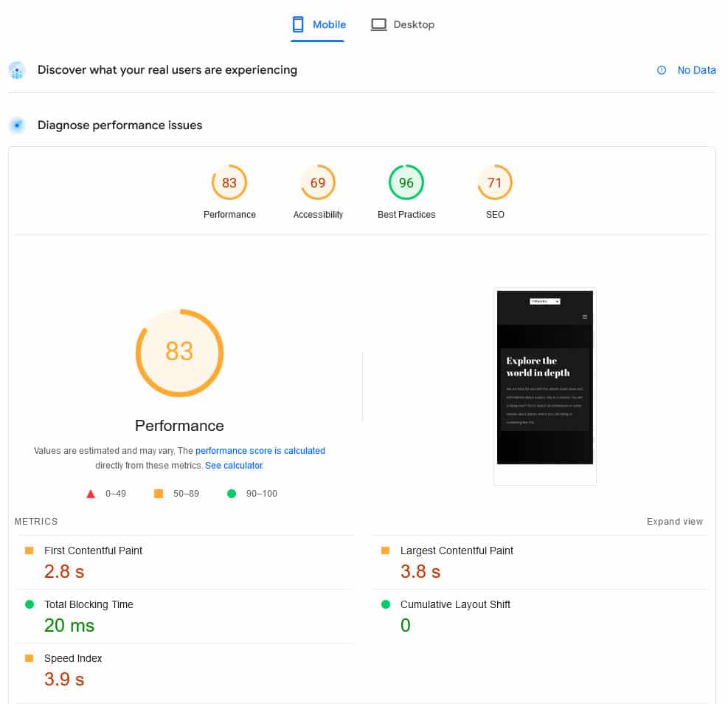This screenshot has height=704, width=728.
Task: Open the performance score is calculated link
Action: [x=260, y=451]
